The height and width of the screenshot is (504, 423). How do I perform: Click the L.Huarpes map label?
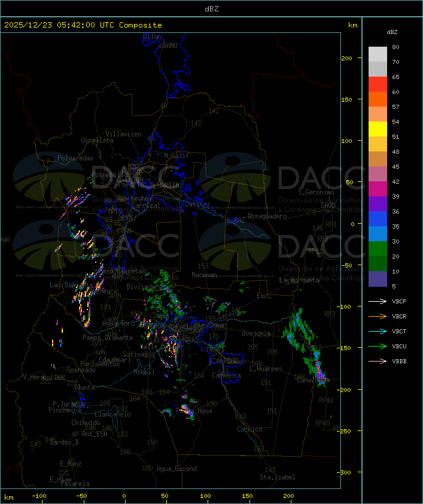click(x=266, y=369)
